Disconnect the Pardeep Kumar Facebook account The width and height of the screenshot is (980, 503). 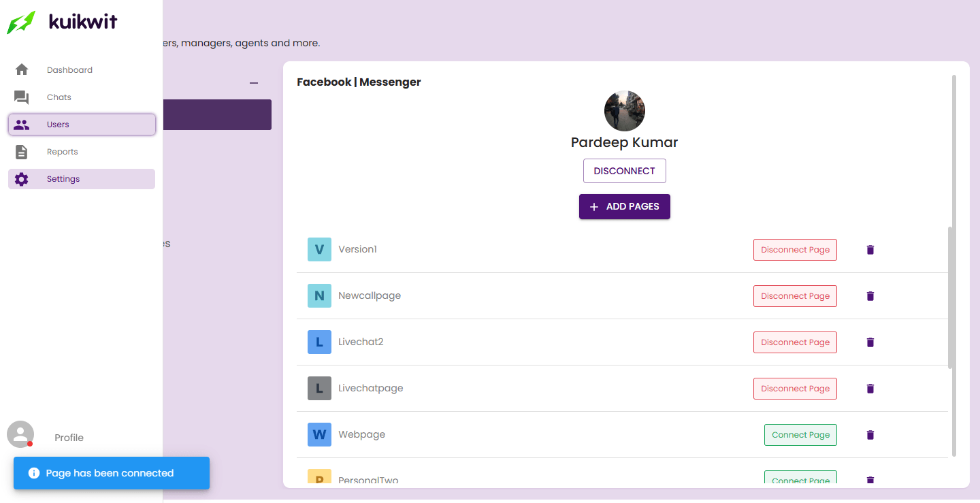point(624,171)
